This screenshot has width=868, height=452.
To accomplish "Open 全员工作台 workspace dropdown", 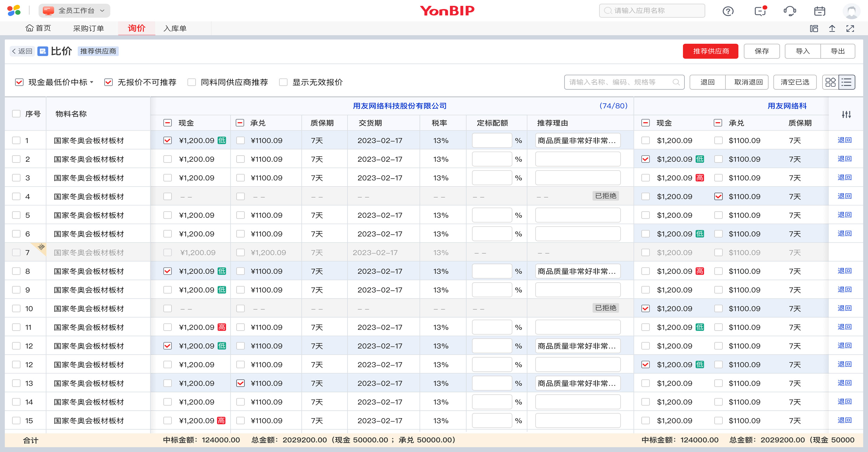I will click(74, 11).
